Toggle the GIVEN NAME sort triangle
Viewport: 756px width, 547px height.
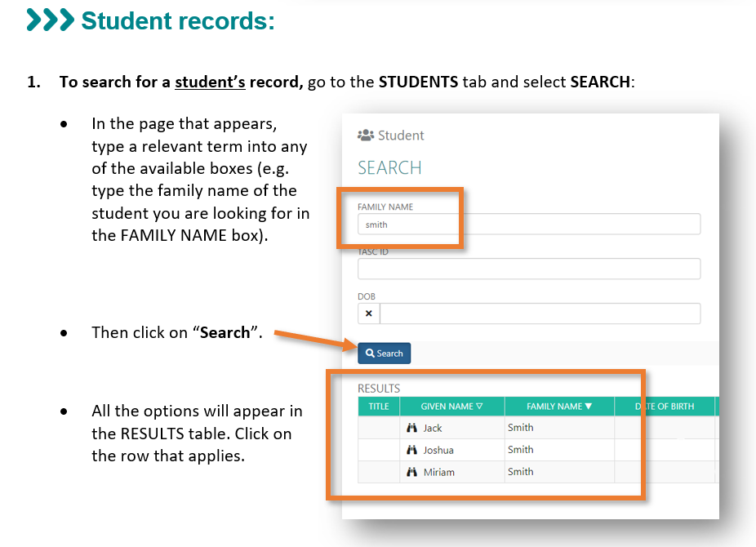[479, 407]
